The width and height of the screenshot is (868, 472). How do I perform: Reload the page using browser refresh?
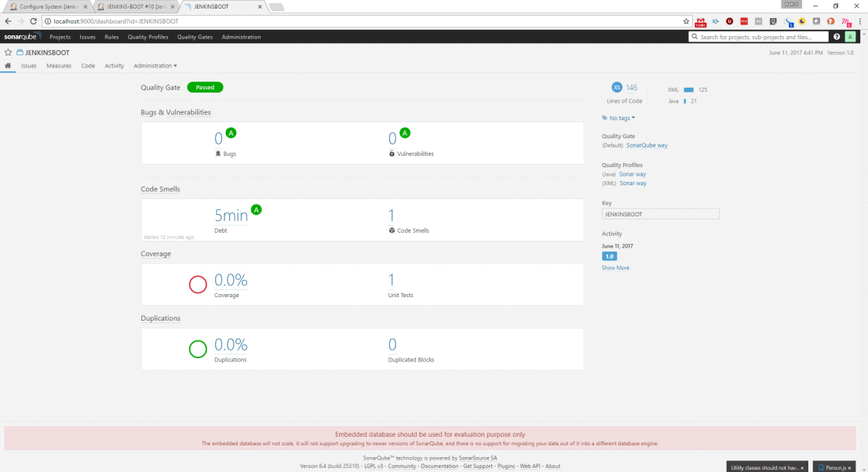pyautogui.click(x=34, y=21)
